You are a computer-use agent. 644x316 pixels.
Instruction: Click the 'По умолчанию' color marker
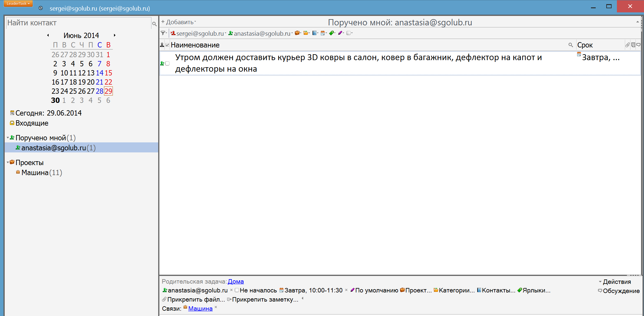(376, 290)
